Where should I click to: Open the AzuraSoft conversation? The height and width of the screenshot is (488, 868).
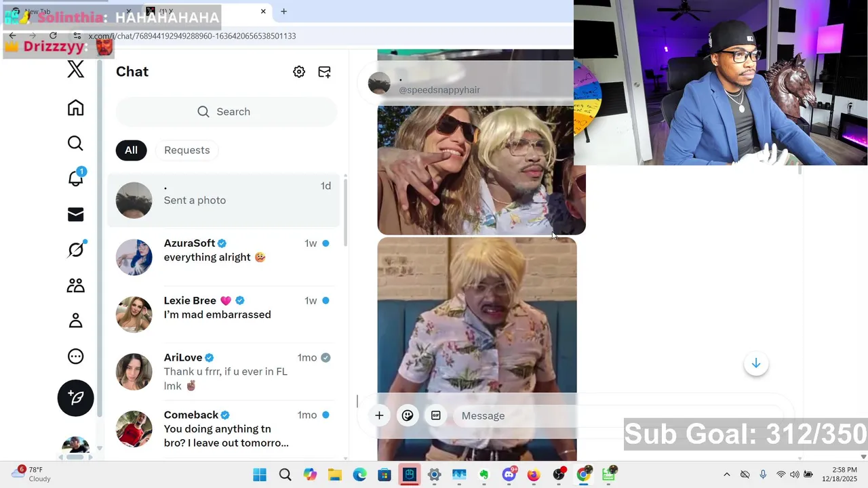224,257
